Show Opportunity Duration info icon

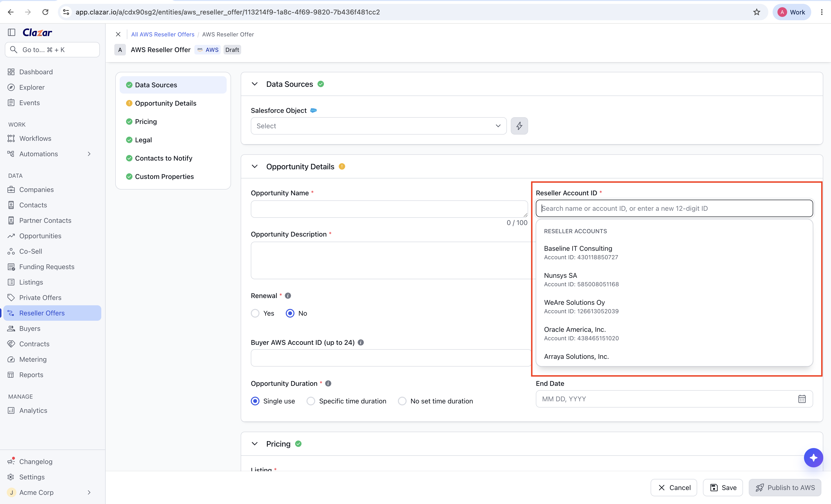pos(328,384)
